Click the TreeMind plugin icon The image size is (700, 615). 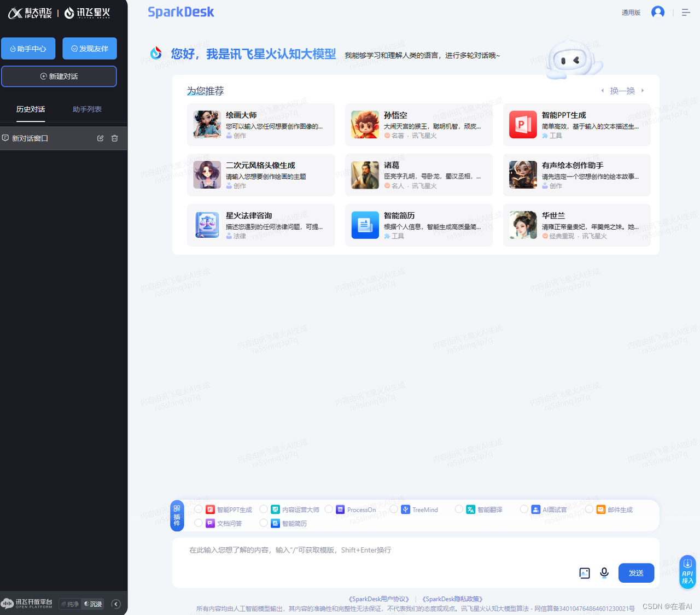click(x=406, y=509)
